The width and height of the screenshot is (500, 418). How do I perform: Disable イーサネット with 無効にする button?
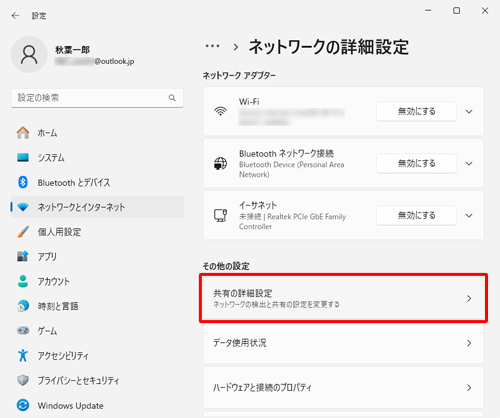tap(416, 215)
